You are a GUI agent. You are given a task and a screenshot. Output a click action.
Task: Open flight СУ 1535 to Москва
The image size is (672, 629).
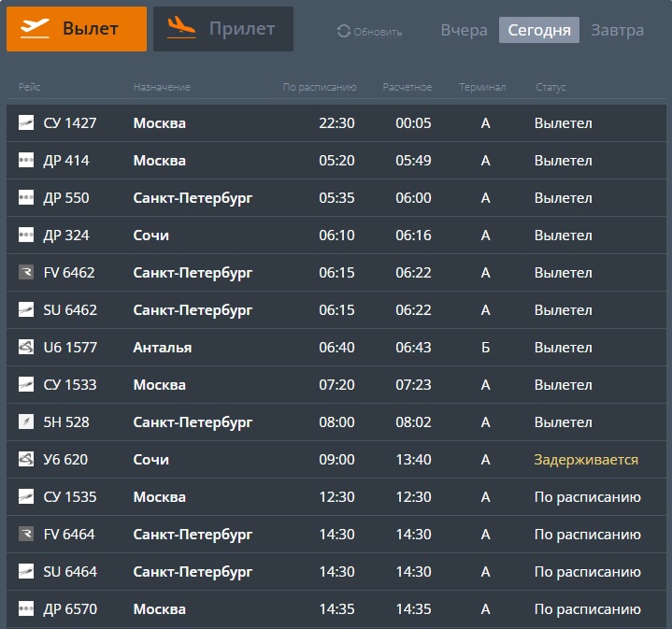click(x=70, y=497)
